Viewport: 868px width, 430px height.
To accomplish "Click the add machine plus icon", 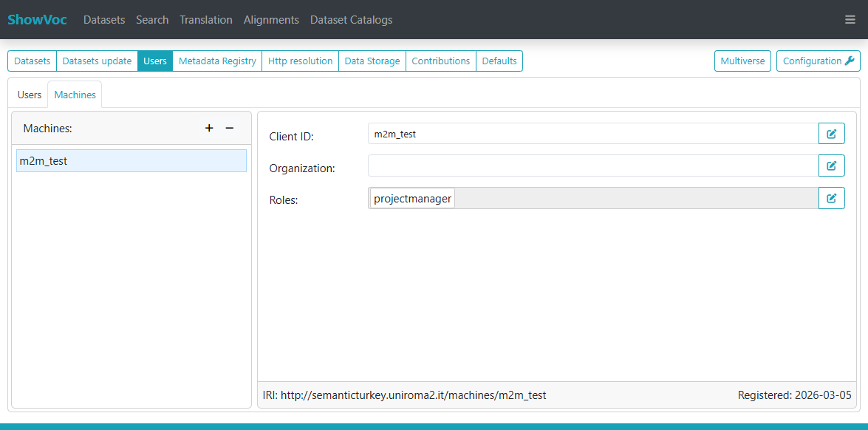I will coord(209,128).
